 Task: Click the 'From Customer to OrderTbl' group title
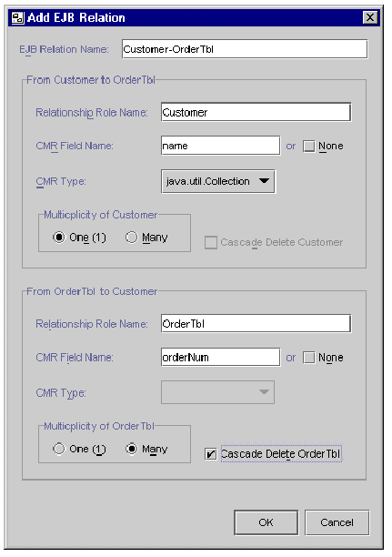coord(91,80)
